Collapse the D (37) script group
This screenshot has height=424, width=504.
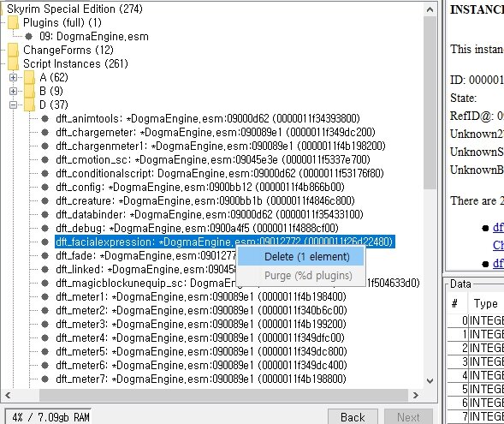pos(13,105)
